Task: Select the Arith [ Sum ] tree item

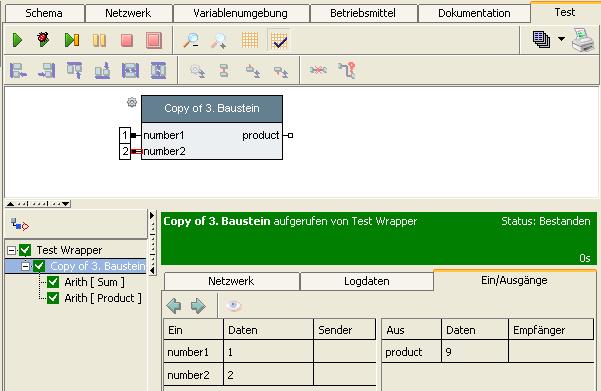Action: point(94,282)
